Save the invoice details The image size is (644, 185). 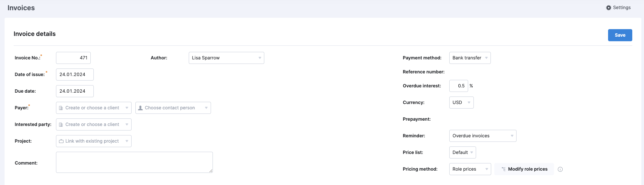(620, 35)
